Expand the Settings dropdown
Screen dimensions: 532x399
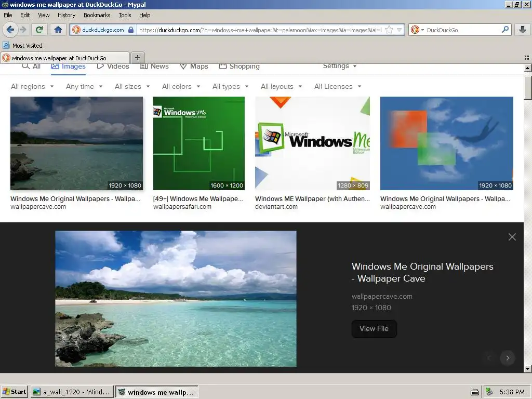click(340, 66)
